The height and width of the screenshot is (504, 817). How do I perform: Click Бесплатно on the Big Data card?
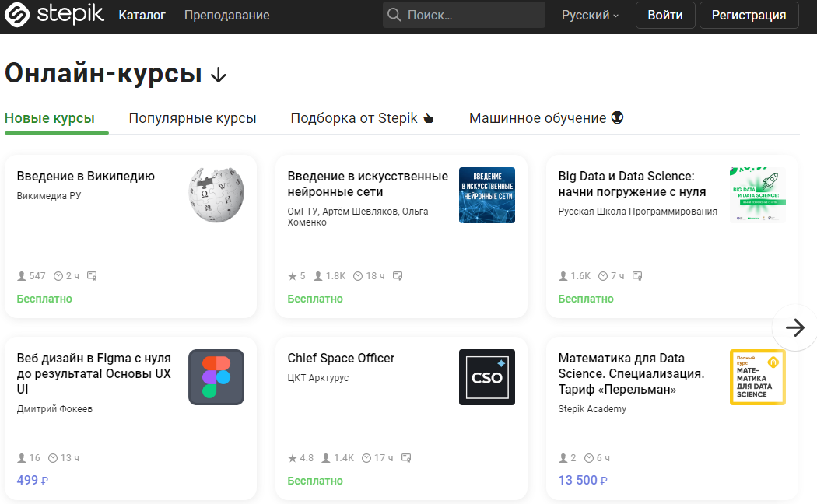click(586, 299)
